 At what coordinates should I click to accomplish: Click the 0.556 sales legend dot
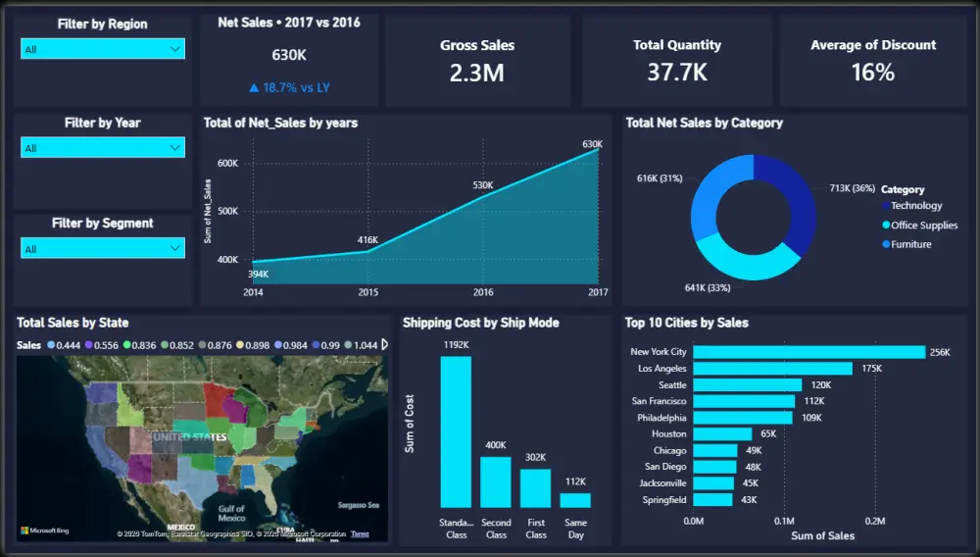pos(89,344)
